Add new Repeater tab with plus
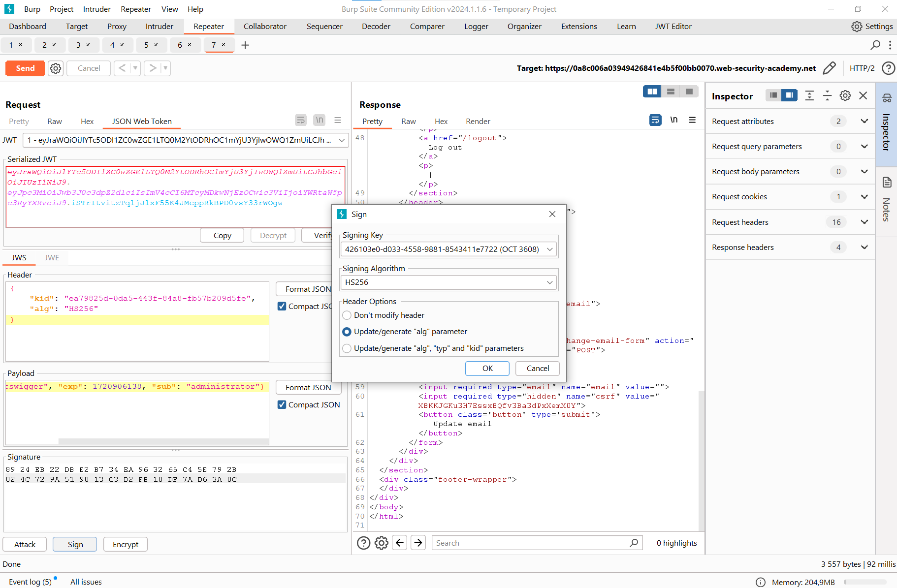This screenshot has width=897, height=588. 245,45
